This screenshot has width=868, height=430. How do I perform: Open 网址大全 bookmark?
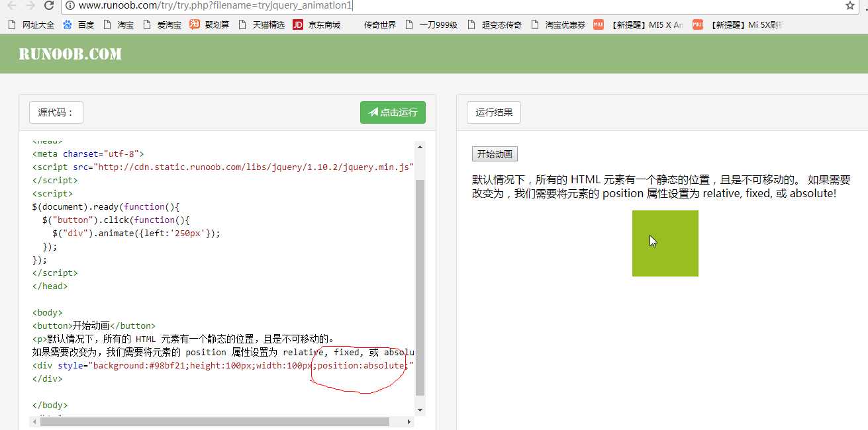(32, 24)
